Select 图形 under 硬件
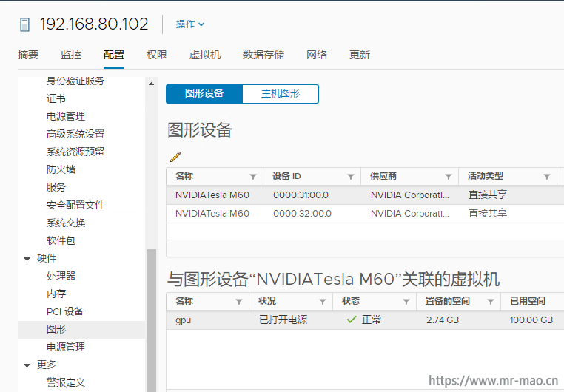564x392 pixels. click(x=81, y=329)
